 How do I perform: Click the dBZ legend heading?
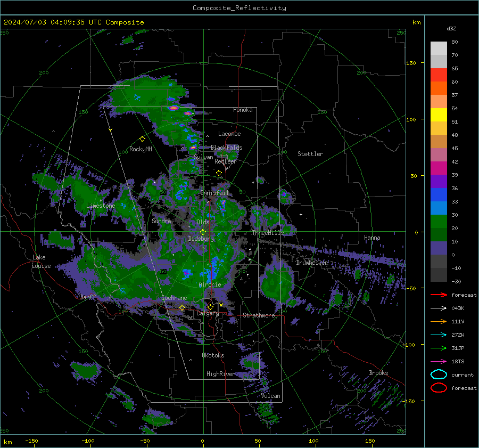click(451, 29)
